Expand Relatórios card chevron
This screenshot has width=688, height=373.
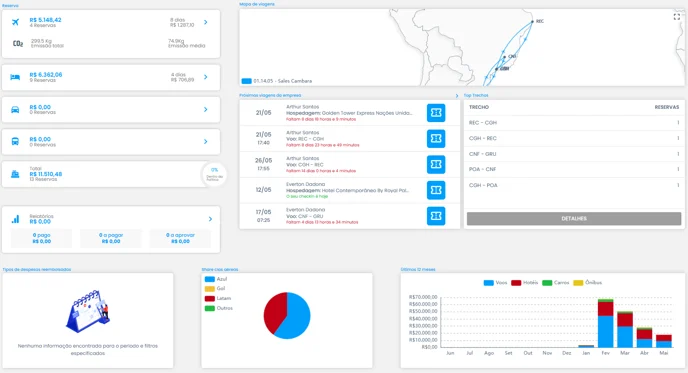(210, 219)
